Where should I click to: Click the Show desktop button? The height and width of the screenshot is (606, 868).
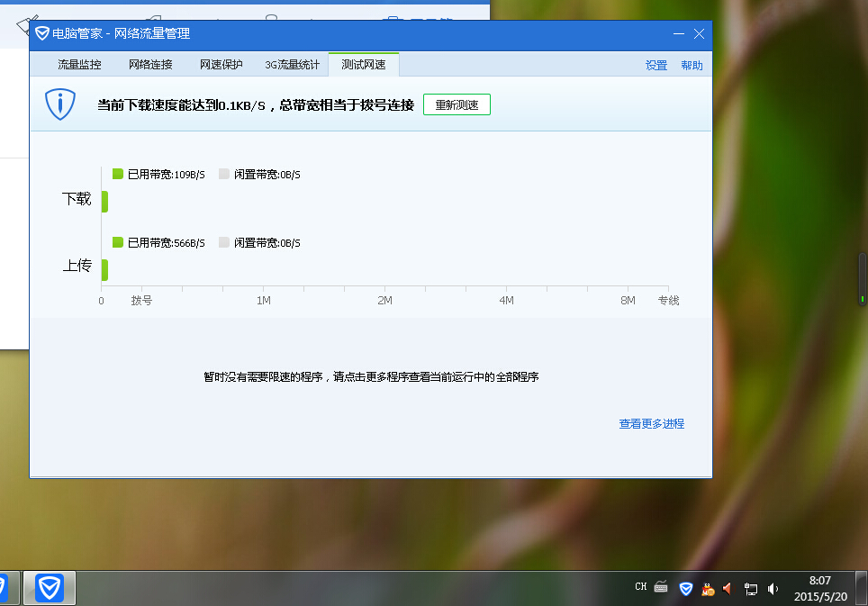[862, 588]
